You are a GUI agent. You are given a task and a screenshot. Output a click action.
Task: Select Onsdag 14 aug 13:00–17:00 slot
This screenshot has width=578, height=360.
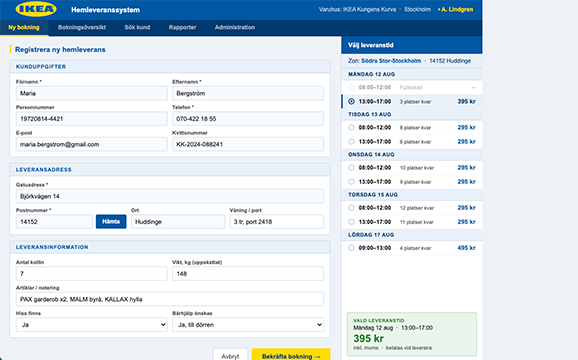coord(412,182)
